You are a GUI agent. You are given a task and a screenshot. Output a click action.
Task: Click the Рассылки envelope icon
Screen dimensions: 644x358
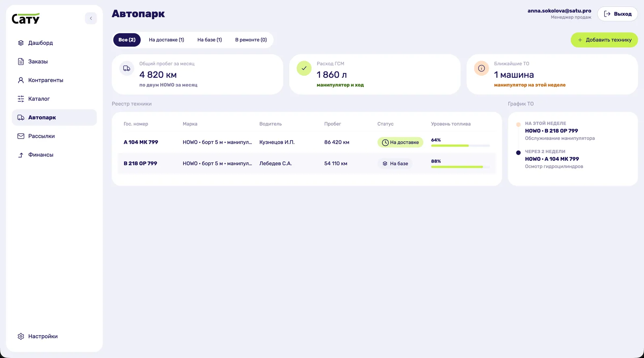tap(21, 136)
